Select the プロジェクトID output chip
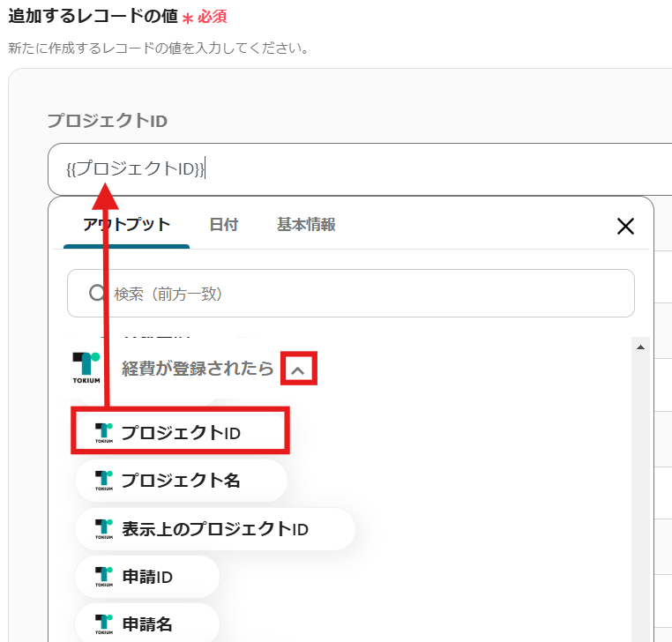 click(180, 431)
